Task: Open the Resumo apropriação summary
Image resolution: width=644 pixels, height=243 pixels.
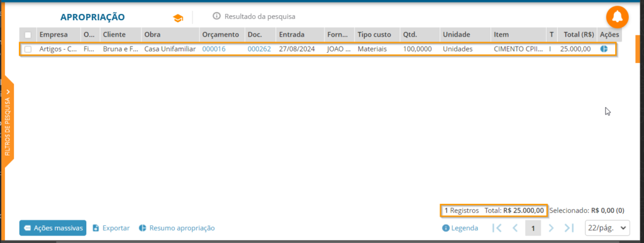Action: point(177,228)
